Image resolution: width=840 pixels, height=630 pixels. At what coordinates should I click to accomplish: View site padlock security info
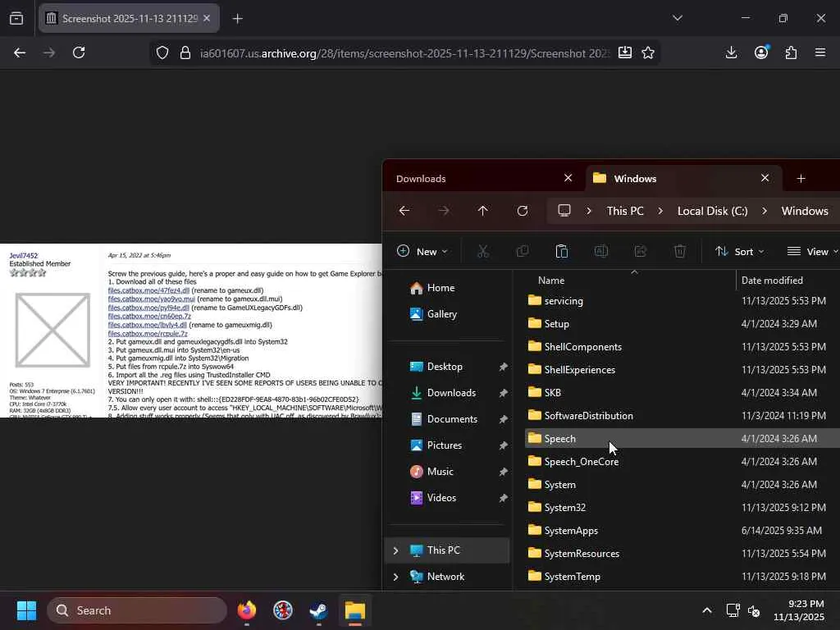click(x=185, y=52)
